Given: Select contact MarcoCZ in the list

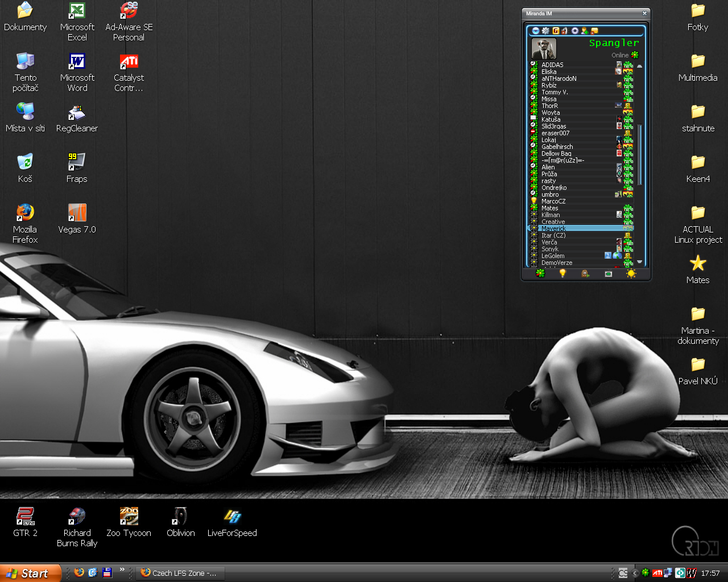Looking at the screenshot, I should pos(582,201).
